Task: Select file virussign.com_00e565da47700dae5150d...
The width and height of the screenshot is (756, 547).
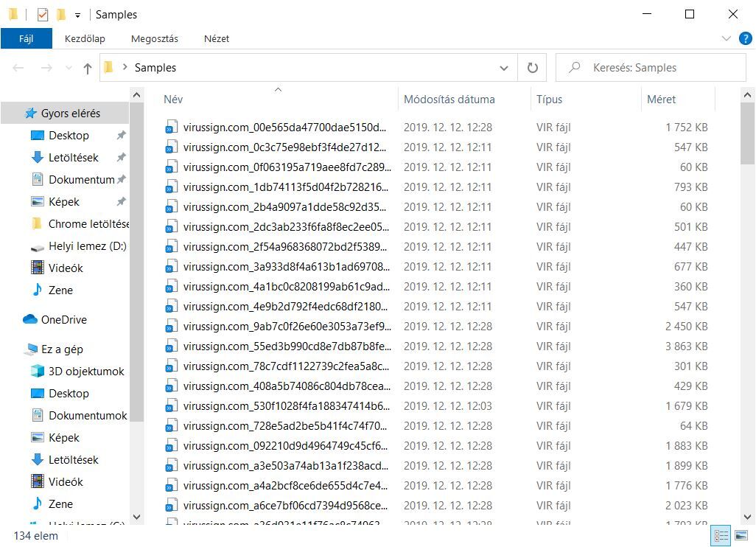Action: click(284, 128)
